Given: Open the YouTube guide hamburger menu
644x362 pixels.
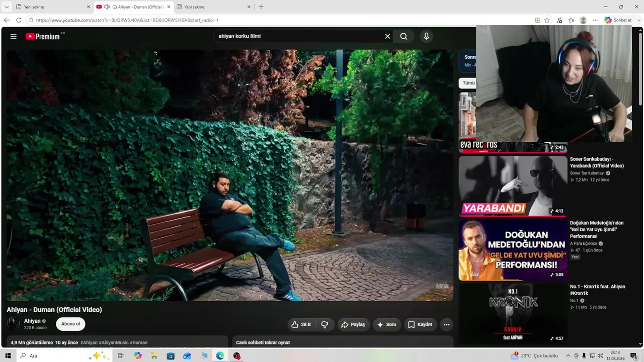Looking at the screenshot, I should tap(14, 36).
